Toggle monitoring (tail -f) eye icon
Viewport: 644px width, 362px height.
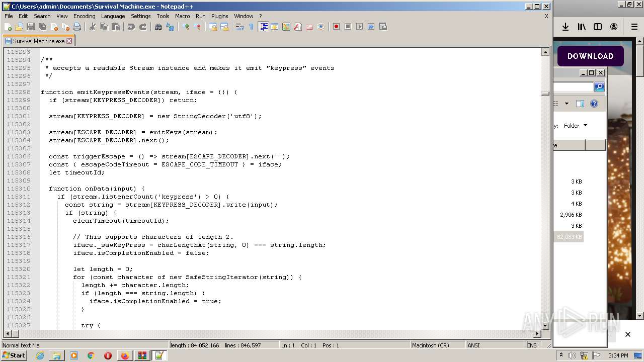click(x=321, y=27)
